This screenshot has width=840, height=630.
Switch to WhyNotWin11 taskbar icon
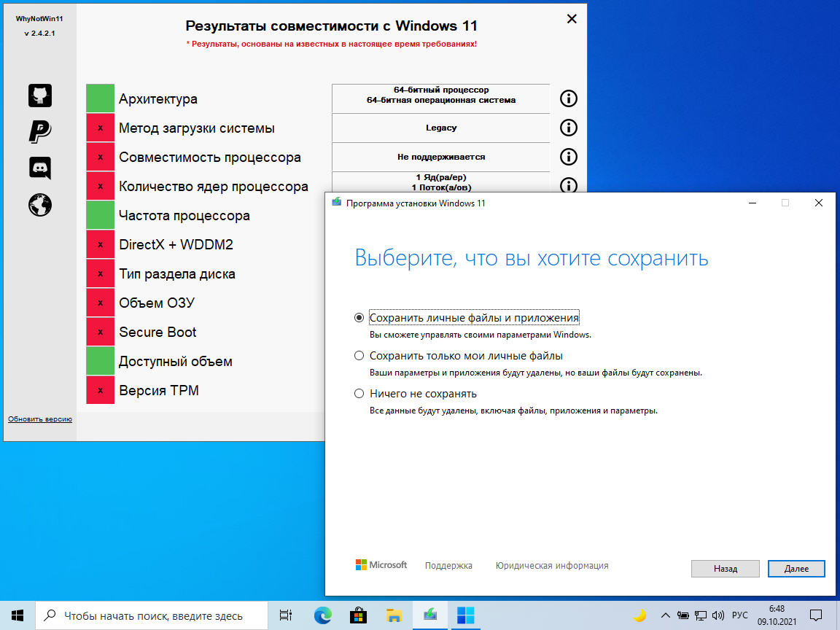coord(465,615)
